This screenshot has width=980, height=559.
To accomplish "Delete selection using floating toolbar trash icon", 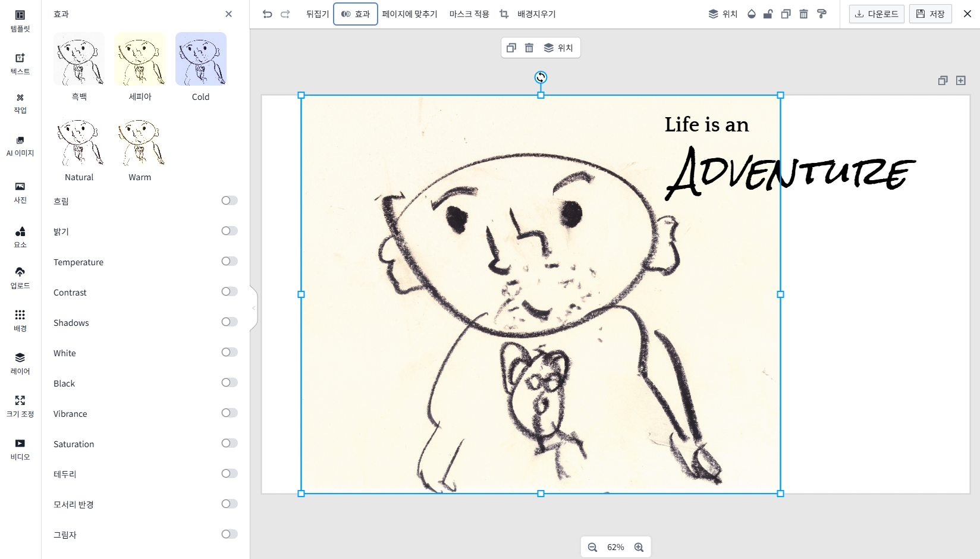I will tap(529, 48).
